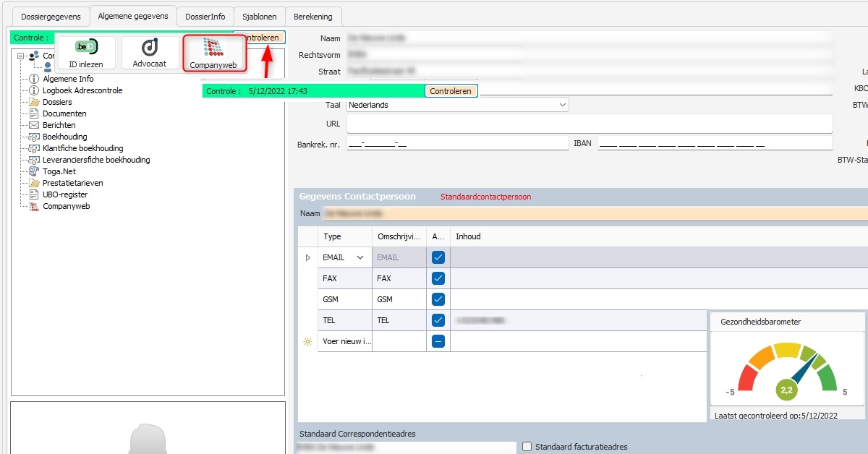868x454 pixels.
Task: Switch to the Sjablonen tab
Action: coord(260,17)
